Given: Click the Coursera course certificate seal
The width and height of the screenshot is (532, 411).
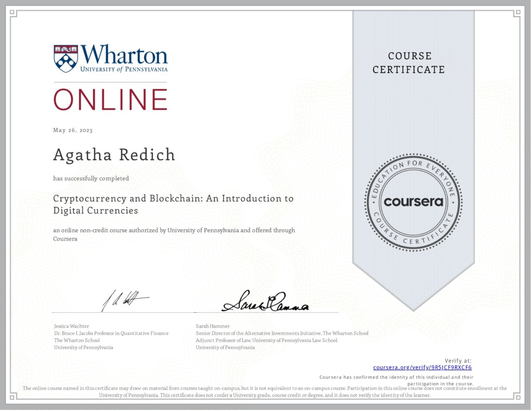Looking at the screenshot, I should 413,203.
